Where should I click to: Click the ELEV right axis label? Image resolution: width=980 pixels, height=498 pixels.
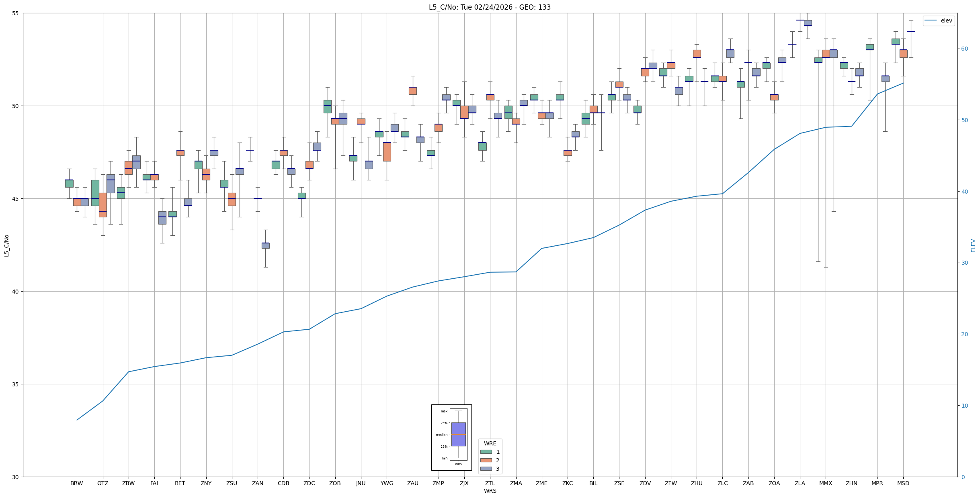coord(973,245)
